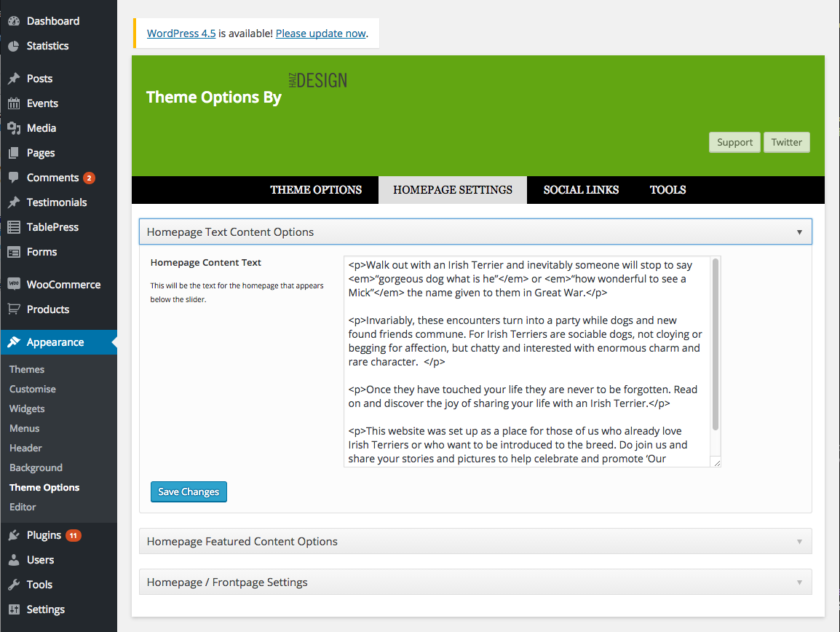Image resolution: width=840 pixels, height=632 pixels.
Task: Open Products using the cart icon
Action: point(14,309)
